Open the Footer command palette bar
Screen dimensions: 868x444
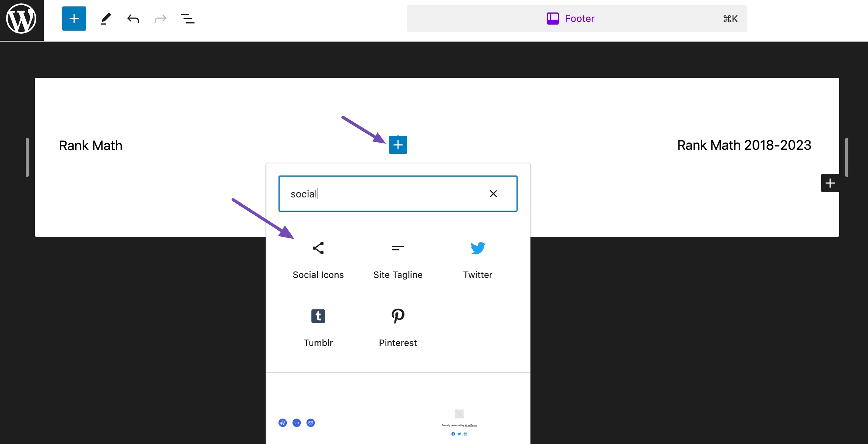pos(577,19)
